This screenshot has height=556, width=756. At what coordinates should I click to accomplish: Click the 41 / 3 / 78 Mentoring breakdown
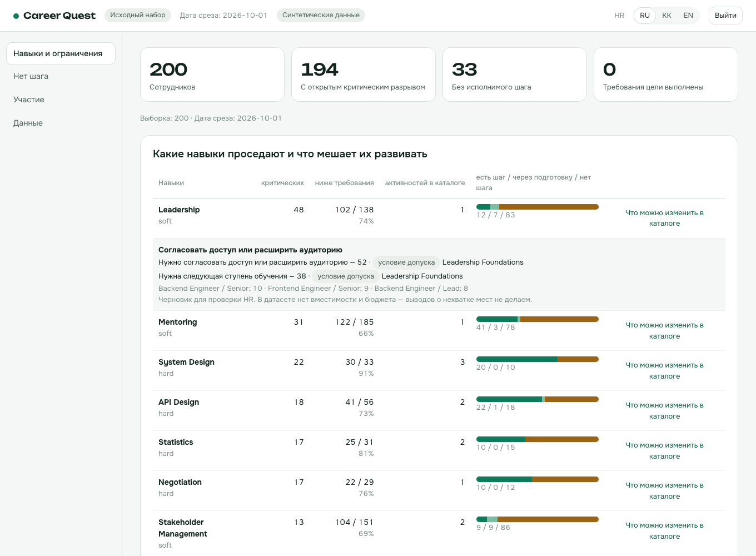tap(496, 327)
